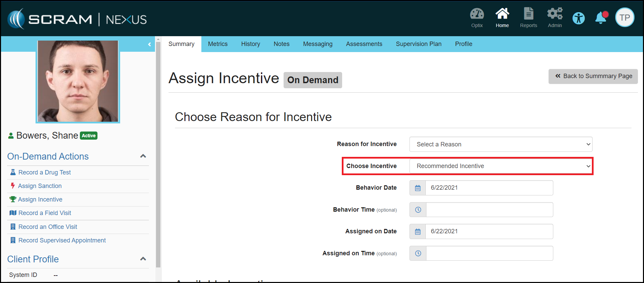Switch to the Metrics tab
Viewport: 644px width, 283px height.
coord(218,44)
